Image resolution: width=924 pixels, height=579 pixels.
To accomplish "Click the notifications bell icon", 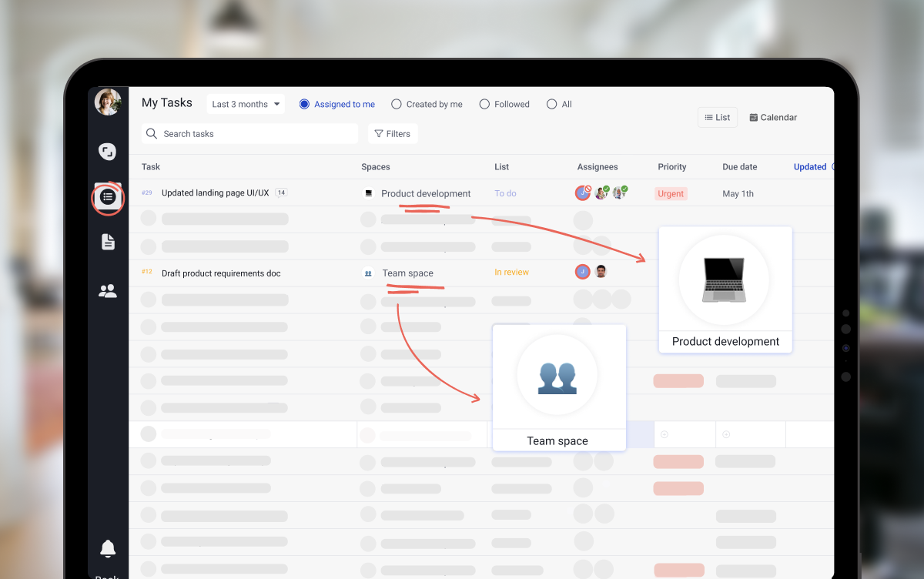I will 108,548.
